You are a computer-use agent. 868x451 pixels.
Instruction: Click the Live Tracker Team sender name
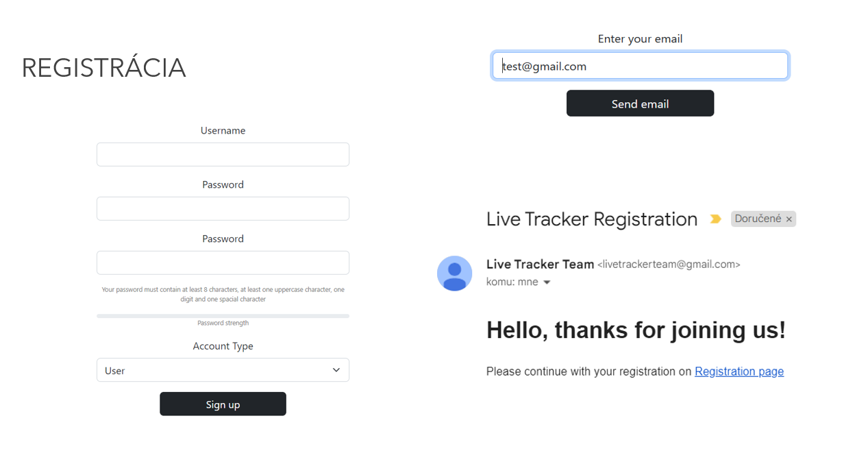pos(540,265)
